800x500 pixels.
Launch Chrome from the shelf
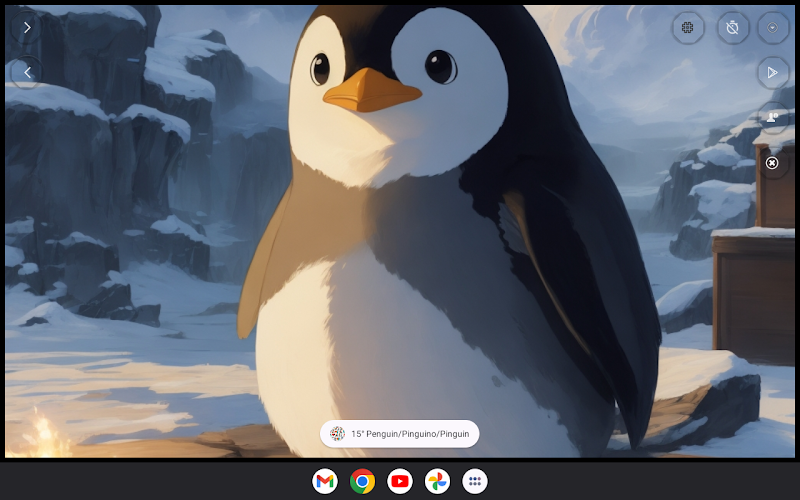[362, 481]
